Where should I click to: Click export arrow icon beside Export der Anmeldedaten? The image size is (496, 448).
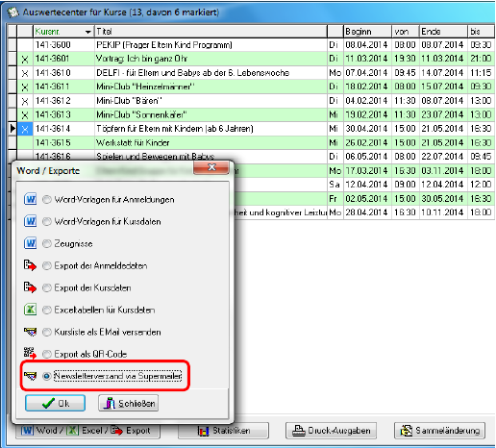30,265
